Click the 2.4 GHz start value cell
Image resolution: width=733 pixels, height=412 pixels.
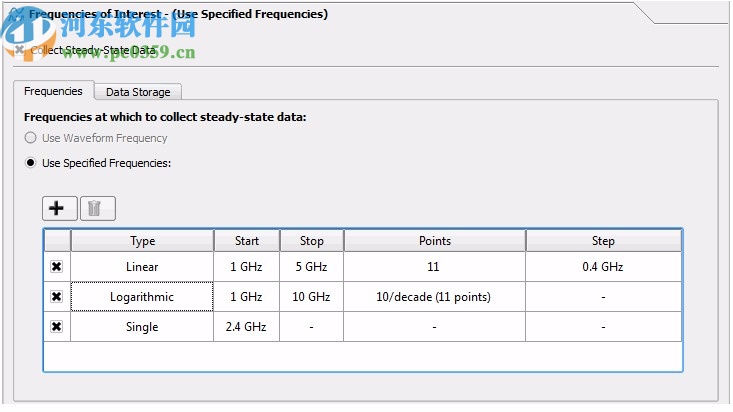click(246, 327)
